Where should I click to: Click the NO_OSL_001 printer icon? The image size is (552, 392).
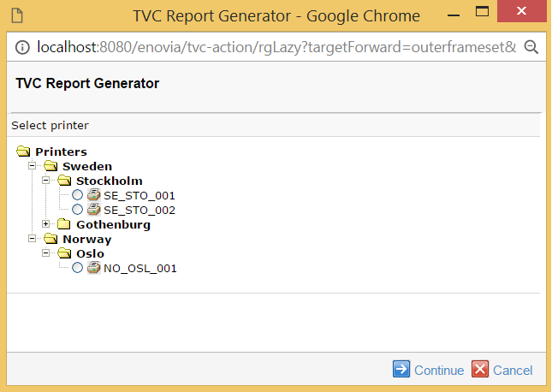click(93, 268)
